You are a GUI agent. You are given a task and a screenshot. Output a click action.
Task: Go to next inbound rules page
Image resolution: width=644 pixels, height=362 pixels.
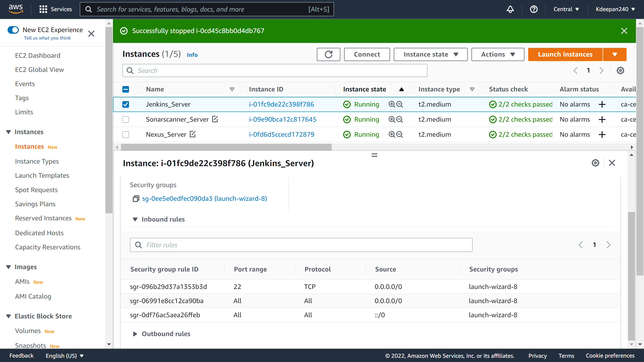608,245
